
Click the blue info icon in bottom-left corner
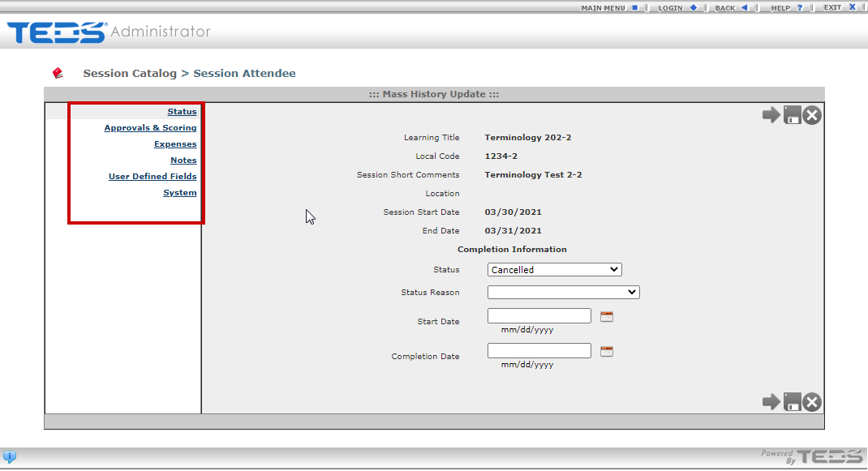(10, 456)
